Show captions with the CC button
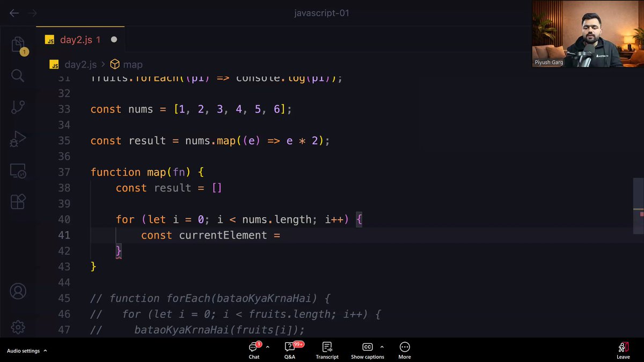Image resolution: width=644 pixels, height=362 pixels. [368, 350]
